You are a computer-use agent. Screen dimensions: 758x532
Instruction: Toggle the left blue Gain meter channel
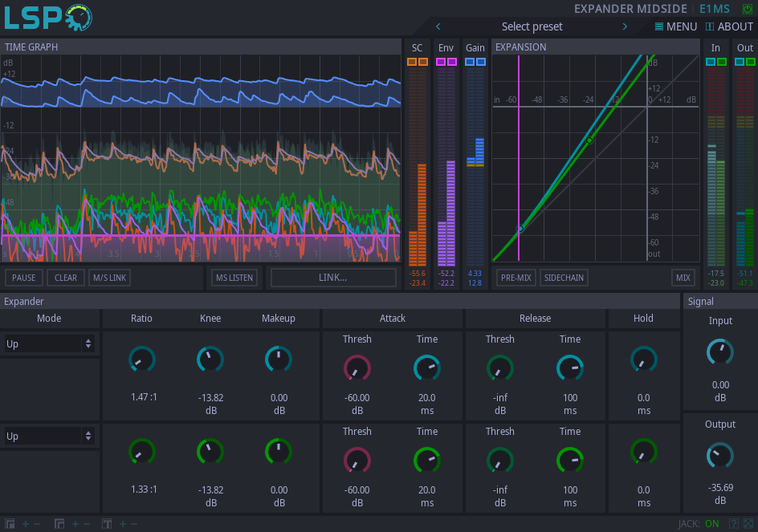470,62
